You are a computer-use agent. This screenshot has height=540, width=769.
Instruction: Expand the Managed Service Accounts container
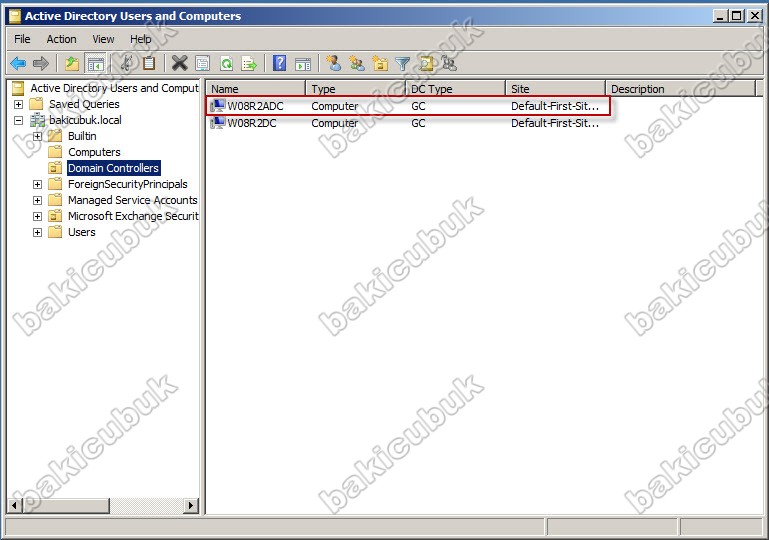click(x=37, y=200)
